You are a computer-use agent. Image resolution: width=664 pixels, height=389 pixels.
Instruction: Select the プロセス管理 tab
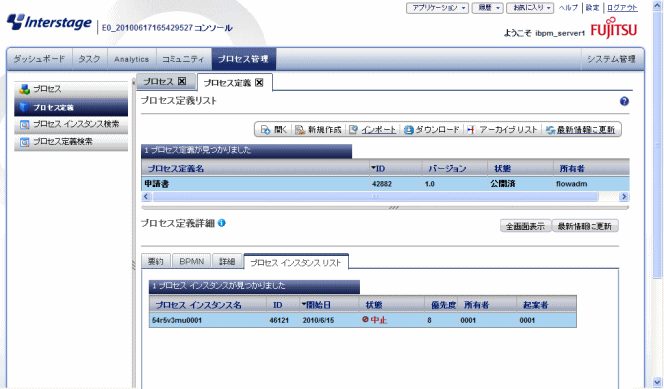243,59
